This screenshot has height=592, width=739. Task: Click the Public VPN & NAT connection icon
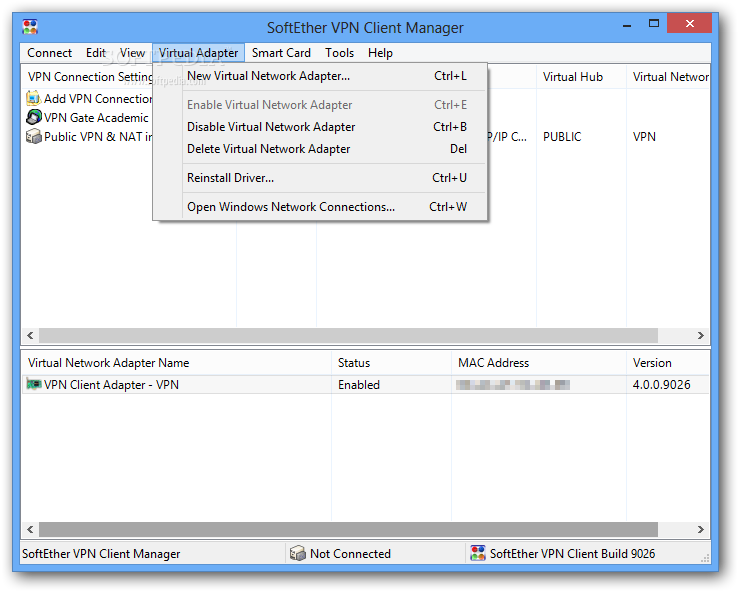pyautogui.click(x=33, y=136)
